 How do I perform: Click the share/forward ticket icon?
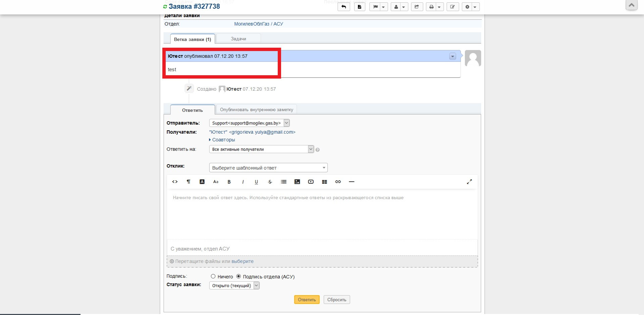[417, 7]
